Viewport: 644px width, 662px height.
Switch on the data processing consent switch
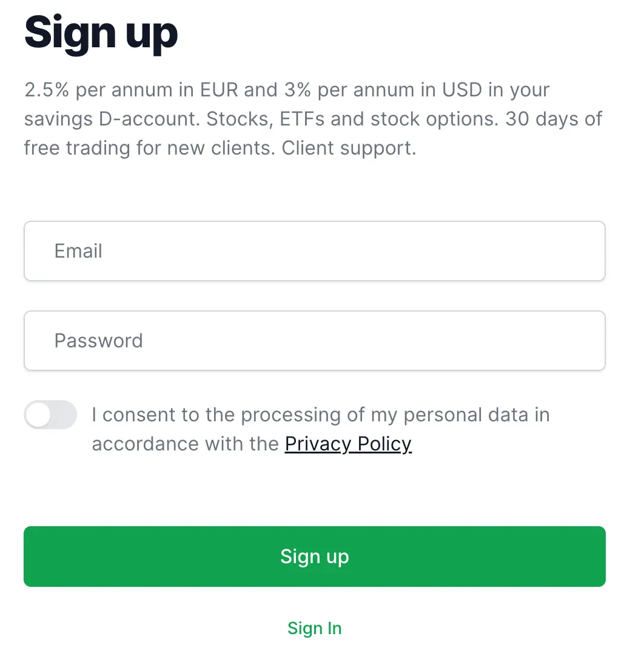(50, 415)
